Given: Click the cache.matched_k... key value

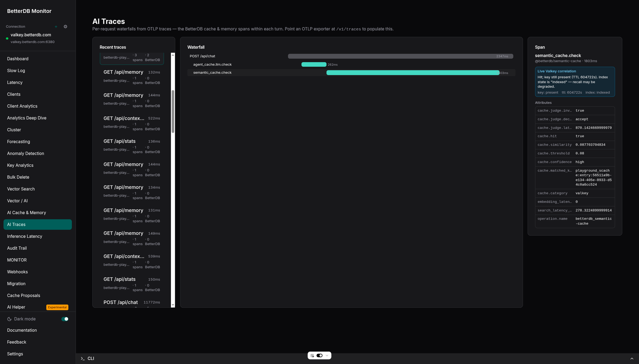Looking at the screenshot, I should pos(594,178).
